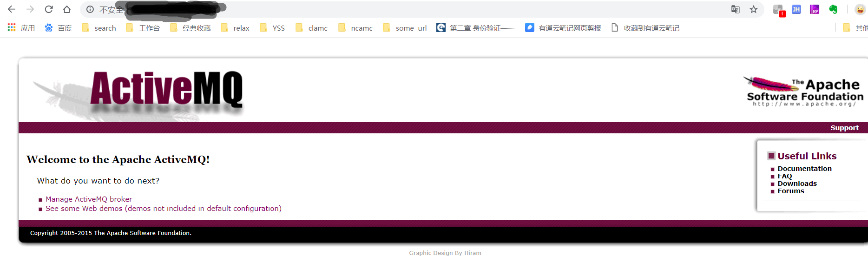Open the 有道云笔记网页剪报 bookmark
Screen dimensions: 868x269
(563, 28)
